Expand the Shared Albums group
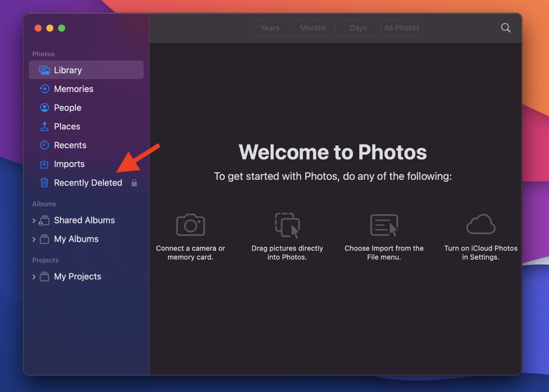This screenshot has width=549, height=392. 34,221
